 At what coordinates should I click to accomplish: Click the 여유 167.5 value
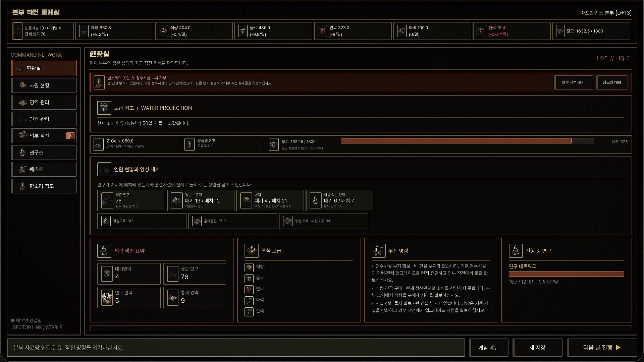pyautogui.click(x=619, y=142)
